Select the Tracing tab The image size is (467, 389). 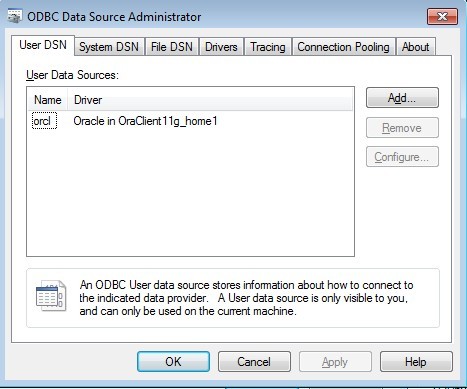268,47
